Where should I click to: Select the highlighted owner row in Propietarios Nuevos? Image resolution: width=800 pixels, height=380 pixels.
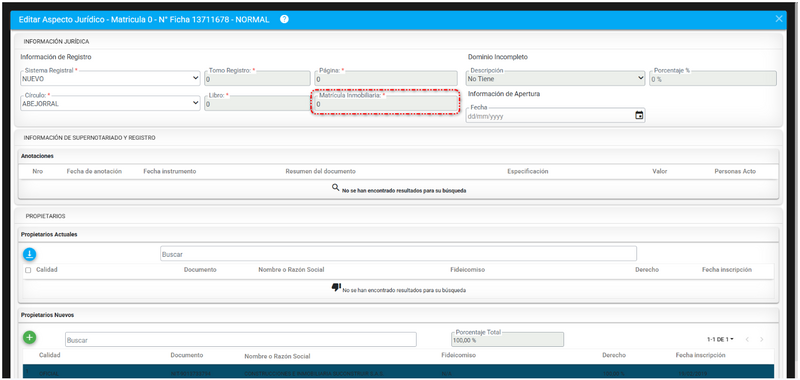398,372
